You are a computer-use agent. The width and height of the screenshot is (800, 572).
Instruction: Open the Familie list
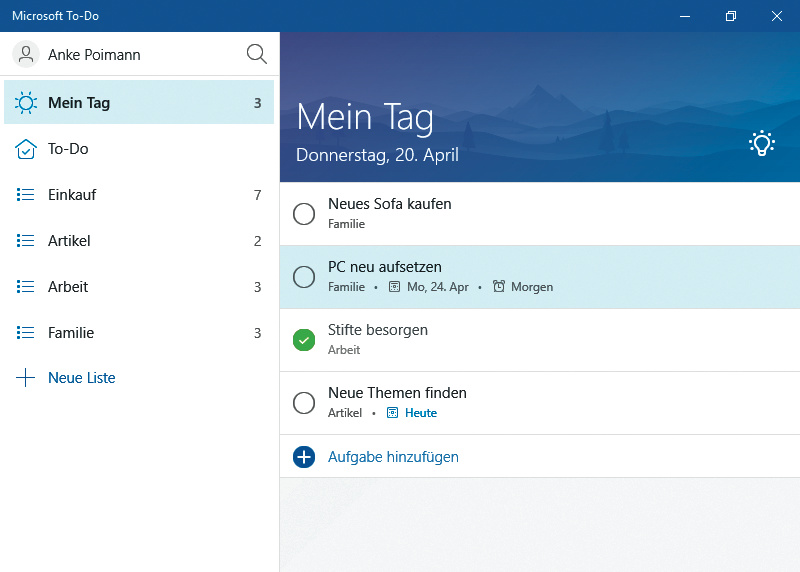(139, 333)
